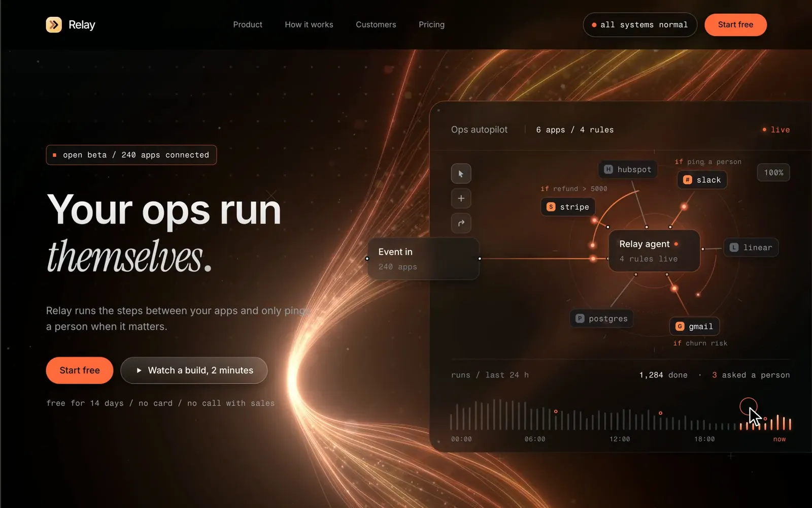Click the orange Start free header button
Screen dimensions: 812x508
click(x=735, y=24)
